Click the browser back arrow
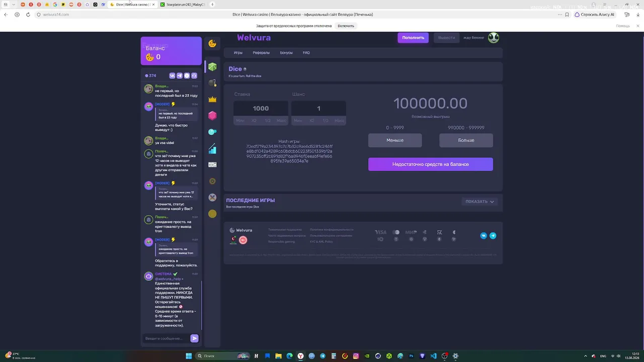 (x=6, y=15)
